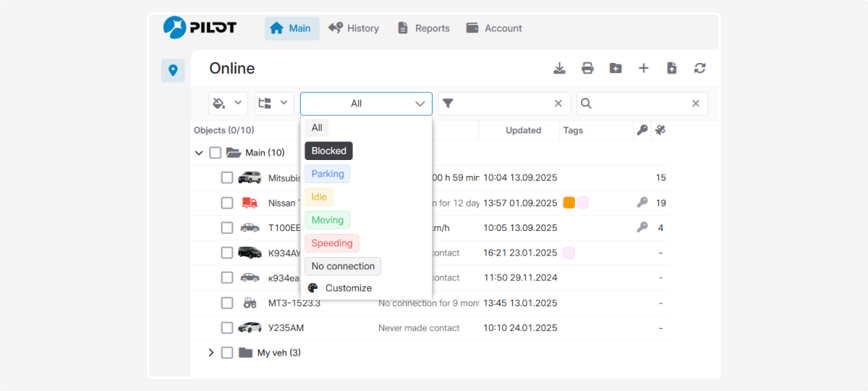
Task: Choose Customize in status list
Action: coord(348,288)
